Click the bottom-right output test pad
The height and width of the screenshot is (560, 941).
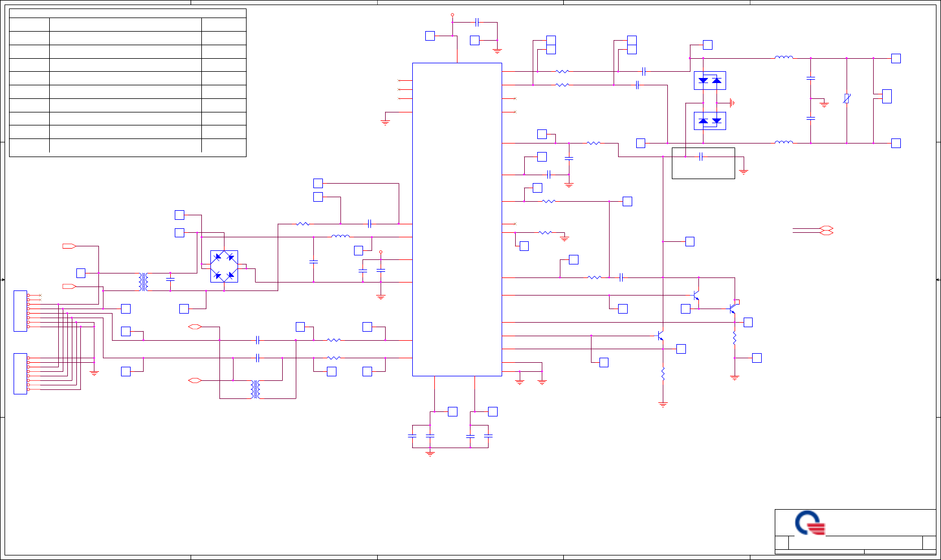pyautogui.click(x=896, y=143)
